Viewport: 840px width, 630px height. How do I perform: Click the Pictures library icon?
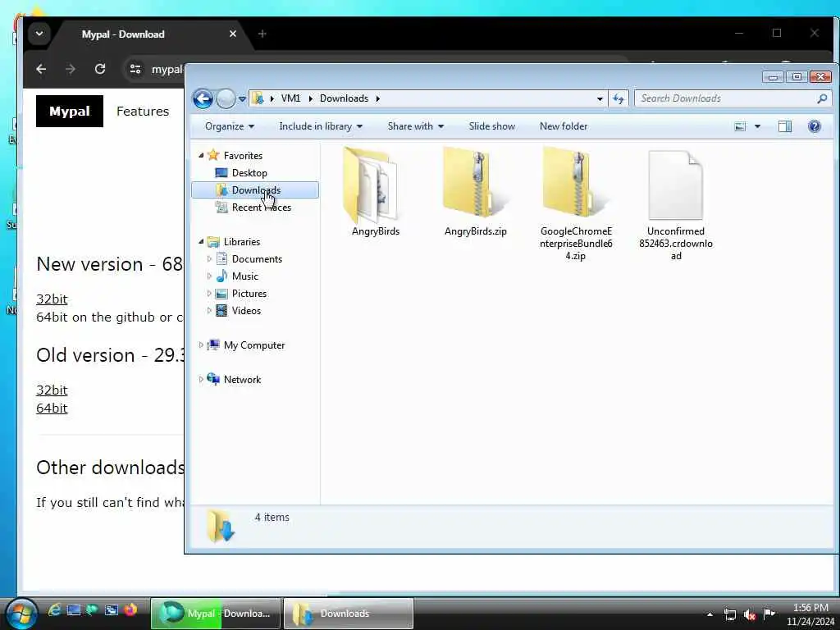click(221, 294)
